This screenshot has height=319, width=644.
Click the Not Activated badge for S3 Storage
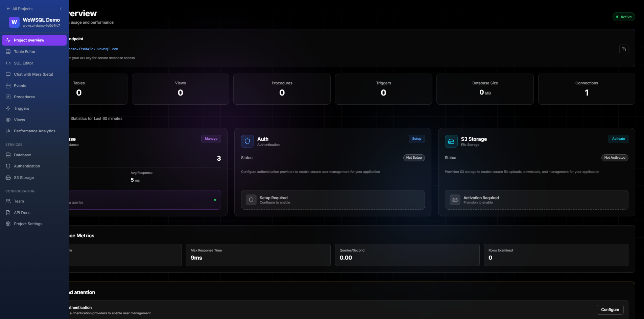(614, 158)
